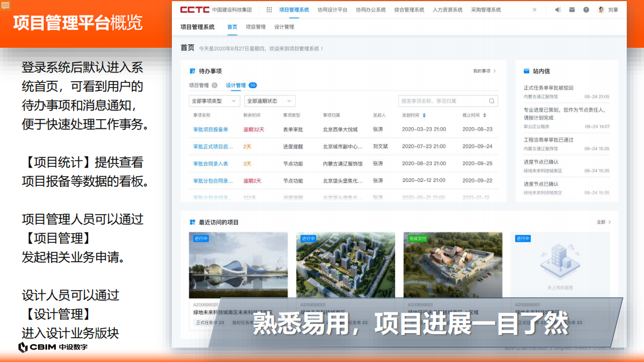
Task: Switch to 综合管理系统 top menu
Action: point(409,10)
